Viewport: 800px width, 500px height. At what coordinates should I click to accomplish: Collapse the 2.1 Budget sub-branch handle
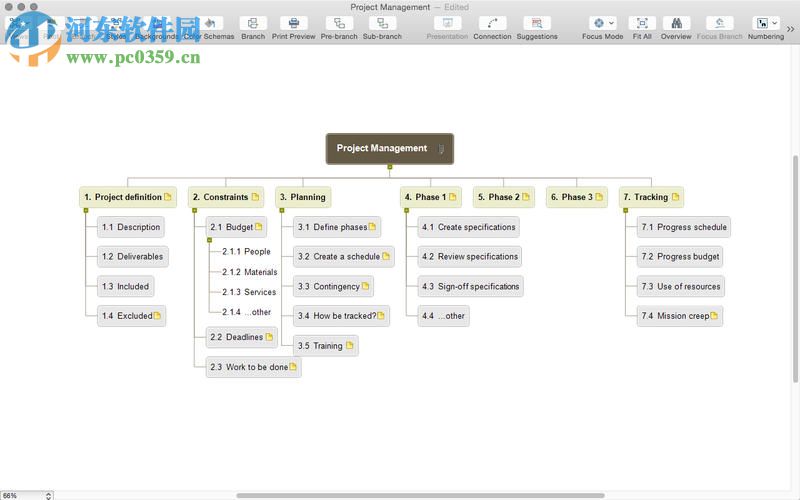coord(209,240)
